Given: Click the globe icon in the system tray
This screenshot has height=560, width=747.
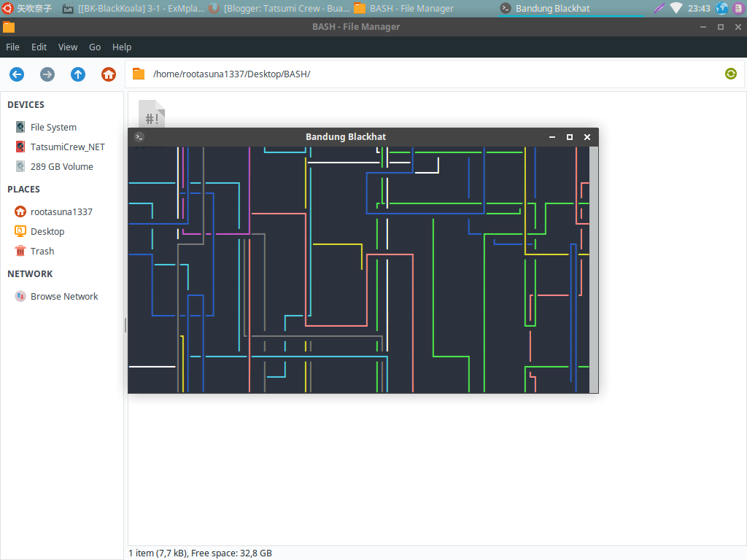Looking at the screenshot, I should [721, 8].
